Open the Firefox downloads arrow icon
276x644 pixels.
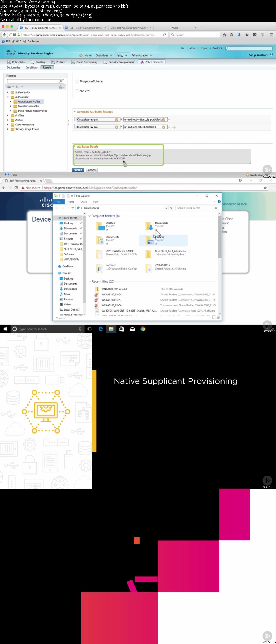[239, 35]
